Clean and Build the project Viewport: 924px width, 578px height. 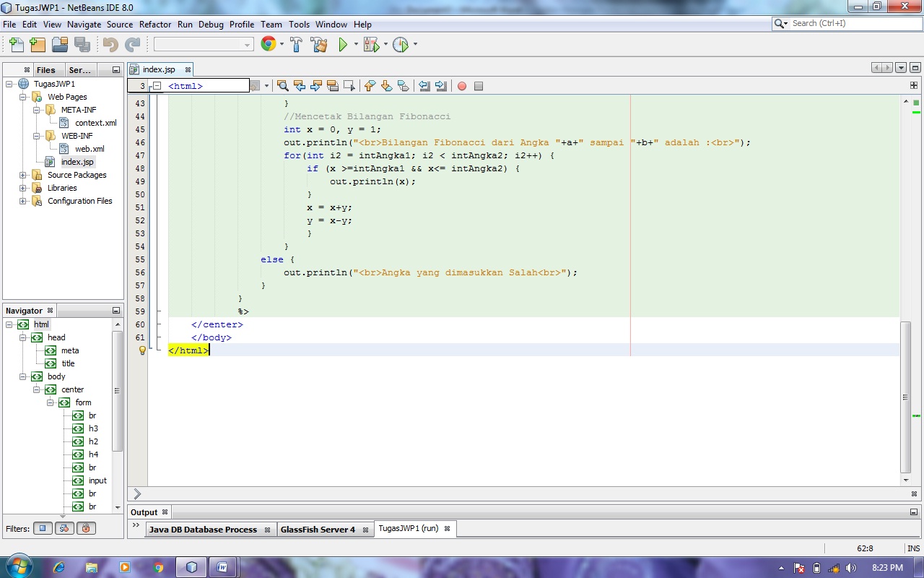pyautogui.click(x=318, y=44)
